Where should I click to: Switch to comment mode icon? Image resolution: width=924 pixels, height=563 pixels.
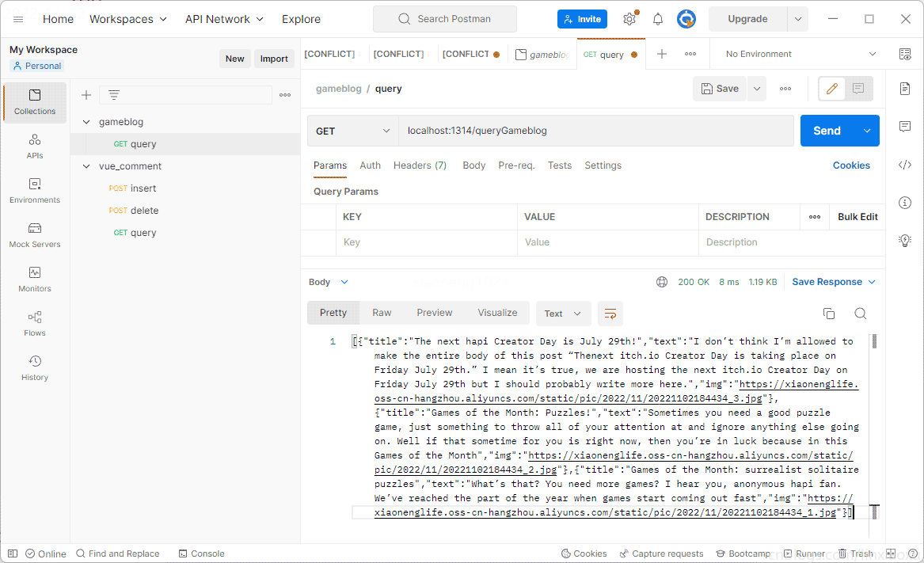(x=858, y=89)
